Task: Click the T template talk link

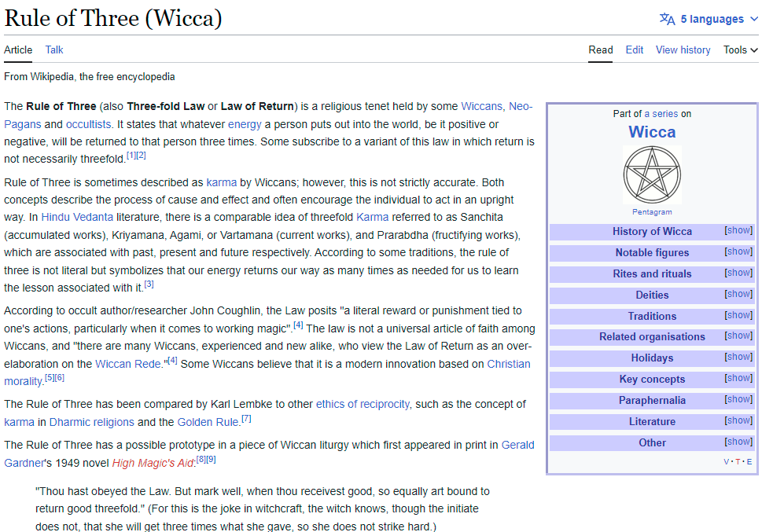Action: tap(738, 461)
